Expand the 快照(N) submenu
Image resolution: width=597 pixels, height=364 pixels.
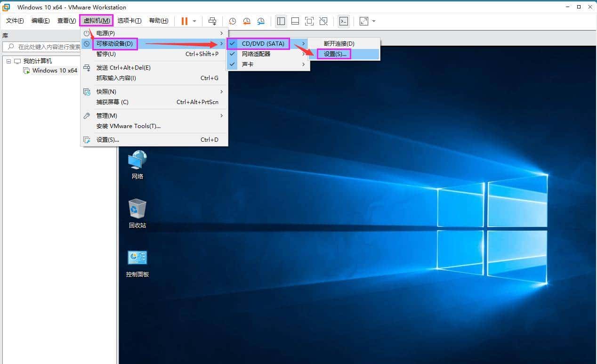pyautogui.click(x=154, y=92)
